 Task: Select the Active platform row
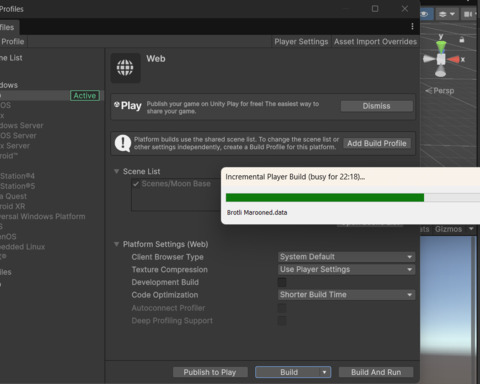[52, 96]
